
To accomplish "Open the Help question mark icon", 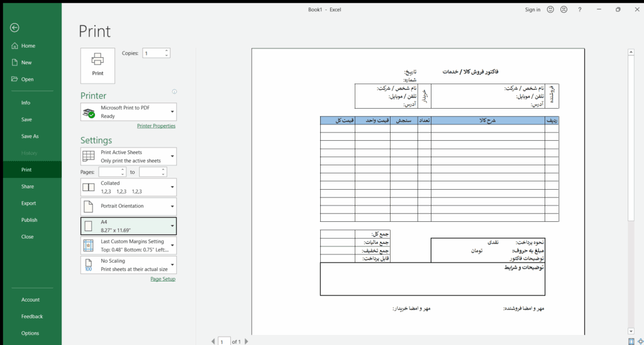I will 580,9.
